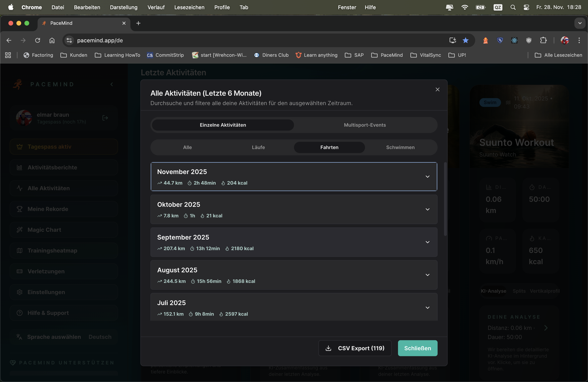
Task: Expand the September 2025 chevron
Action: pos(427,242)
